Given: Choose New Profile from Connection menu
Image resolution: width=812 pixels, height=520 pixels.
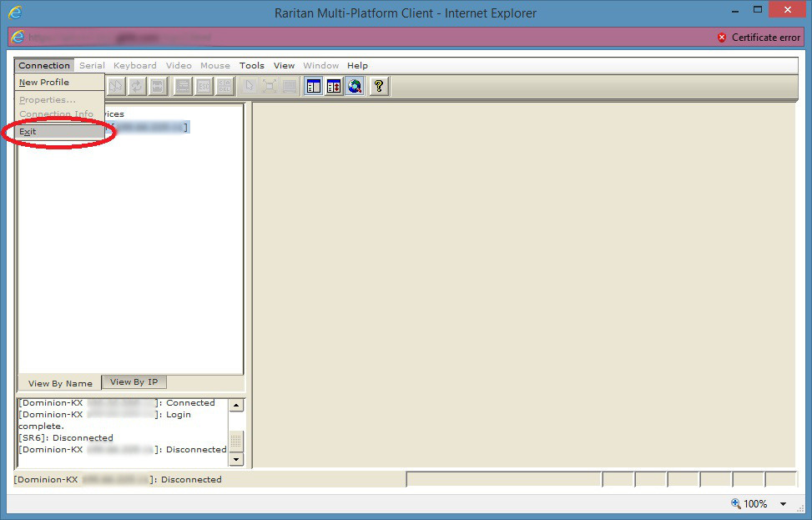Looking at the screenshot, I should [x=59, y=82].
